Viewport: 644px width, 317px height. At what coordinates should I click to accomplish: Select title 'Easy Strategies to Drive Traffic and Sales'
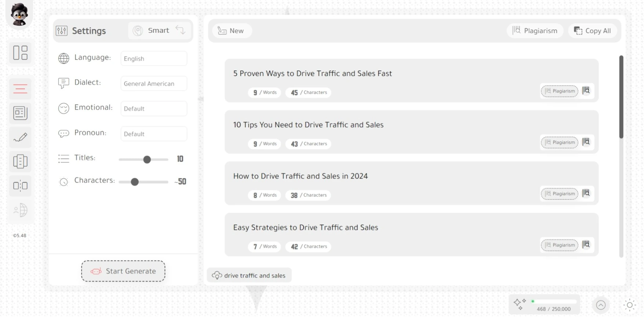[306, 228]
